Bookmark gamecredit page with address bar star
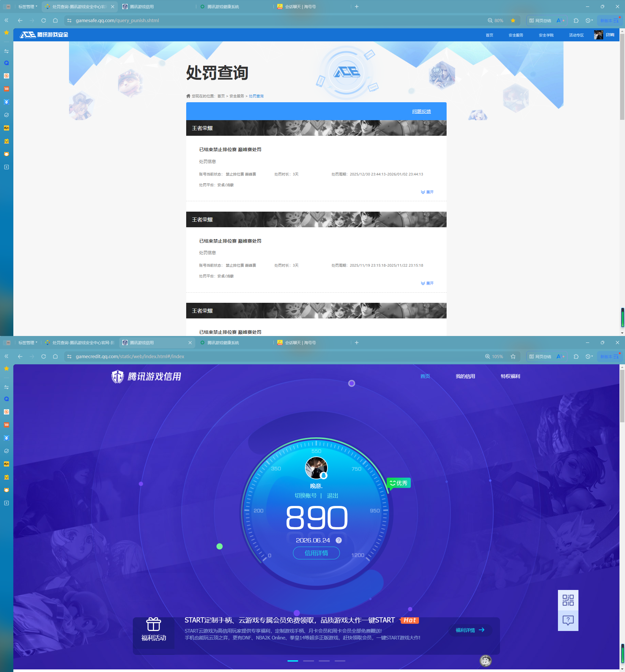This screenshot has height=672, width=625. [513, 356]
